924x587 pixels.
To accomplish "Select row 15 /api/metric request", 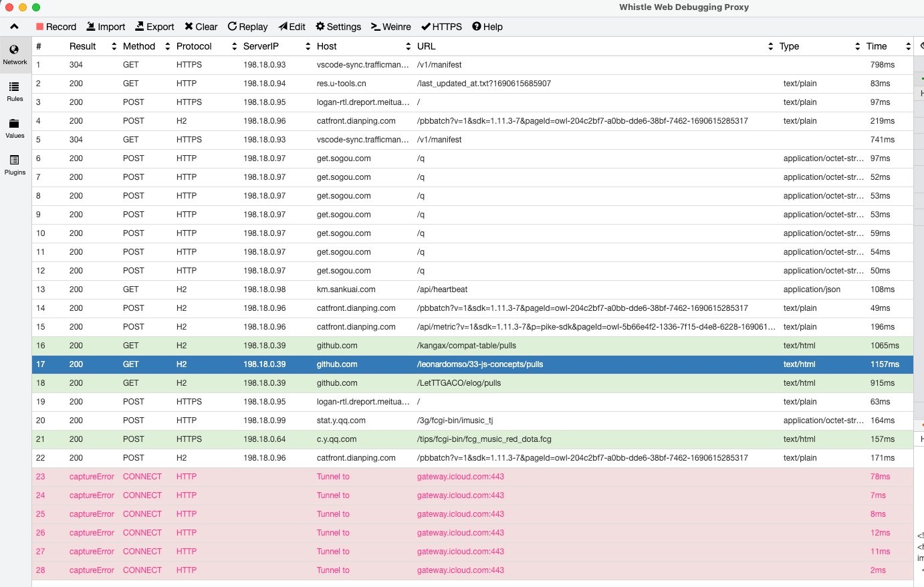I will (x=473, y=327).
